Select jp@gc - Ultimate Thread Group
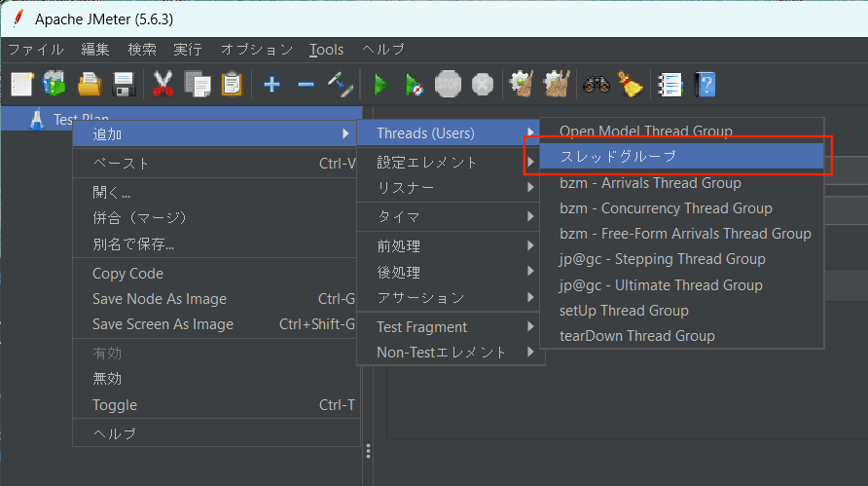The width and height of the screenshot is (868, 486). pos(682,284)
